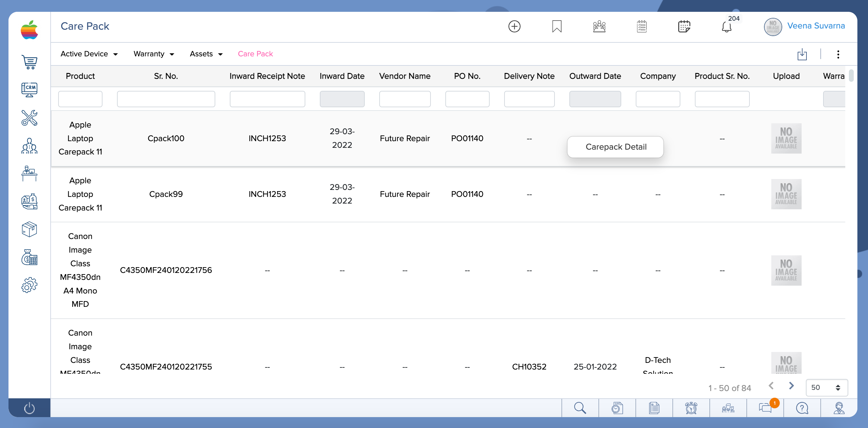The height and width of the screenshot is (428, 868).
Task: Open the team people sidebar icon
Action: [29, 146]
